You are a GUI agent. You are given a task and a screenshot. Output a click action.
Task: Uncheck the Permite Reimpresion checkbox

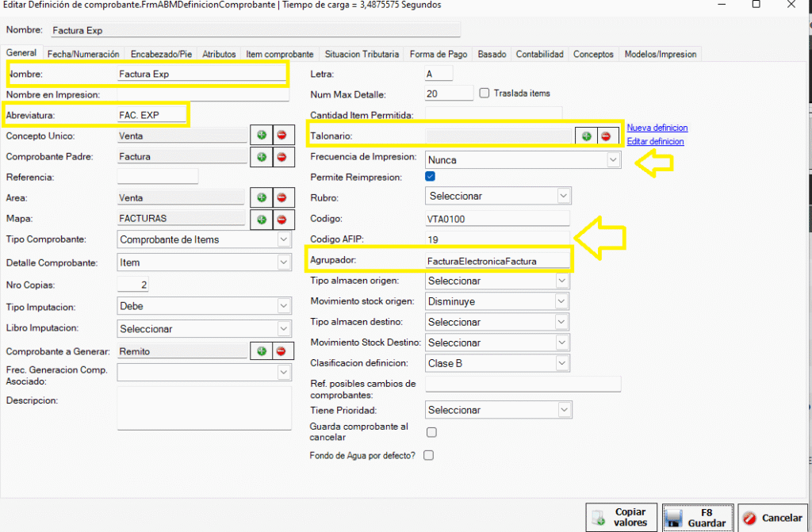click(x=431, y=177)
